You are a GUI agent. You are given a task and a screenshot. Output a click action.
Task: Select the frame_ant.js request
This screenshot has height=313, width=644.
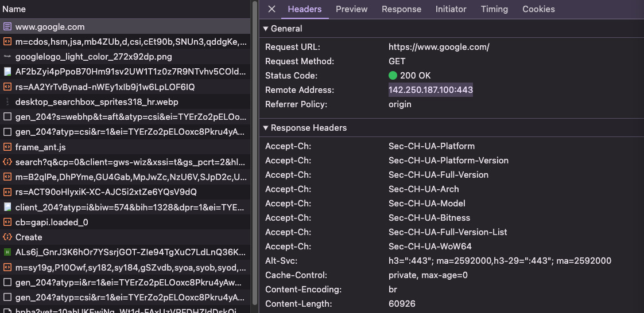tap(125, 147)
